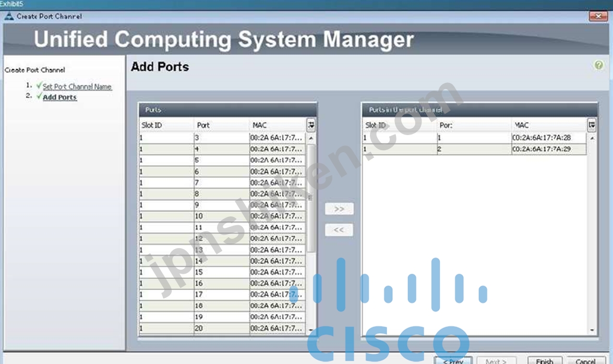Open Set Port Channel Name step
Screen dimensions: 613x364
(77, 87)
